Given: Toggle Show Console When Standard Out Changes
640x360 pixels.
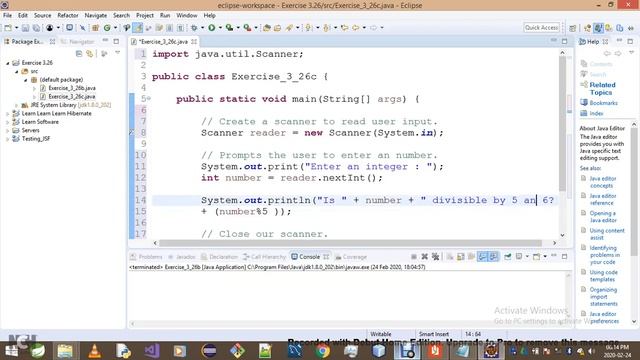Looking at the screenshot, I should [x=482, y=257].
